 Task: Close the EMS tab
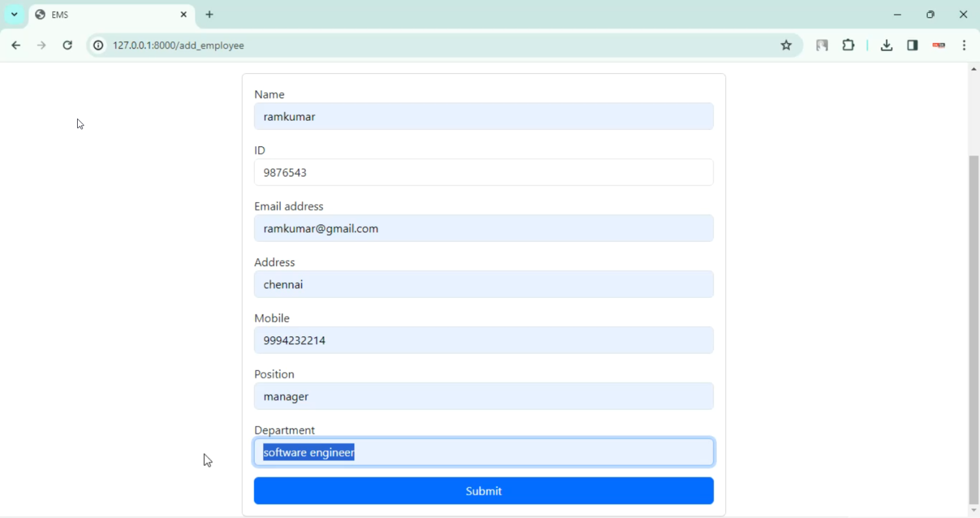click(184, 14)
